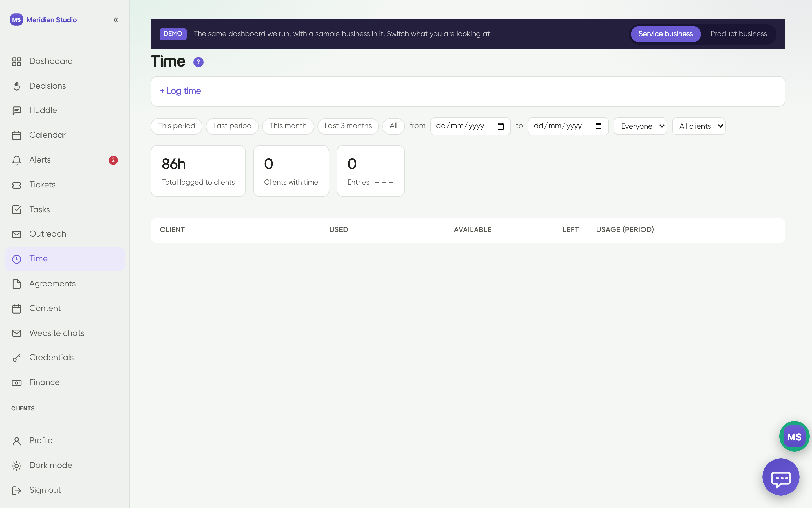Viewport: 812px width, 508px height.
Task: Toggle Dark mode label
Action: 51,465
